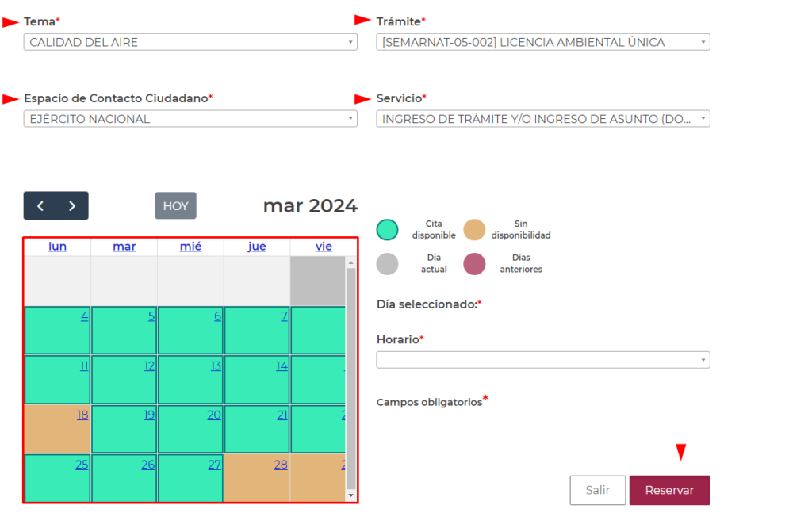Open the Trámite dropdown

542,43
